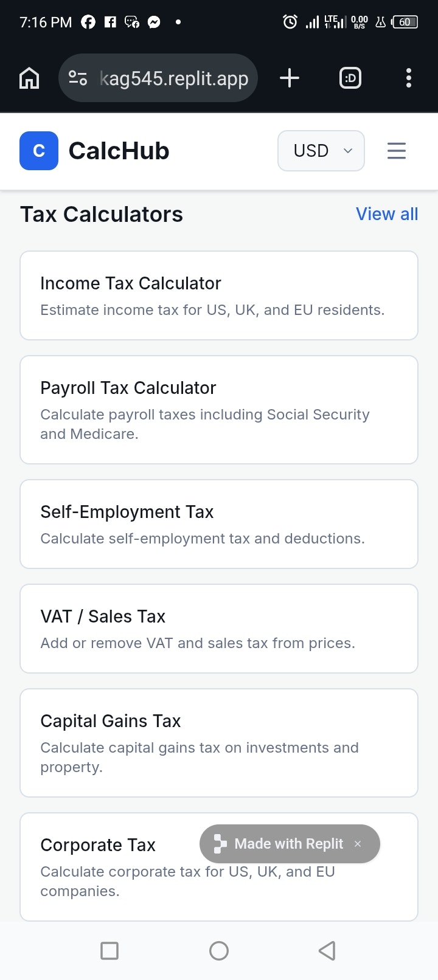Image resolution: width=438 pixels, height=980 pixels.
Task: Tap the replit.app URL address field
Action: coord(174,78)
